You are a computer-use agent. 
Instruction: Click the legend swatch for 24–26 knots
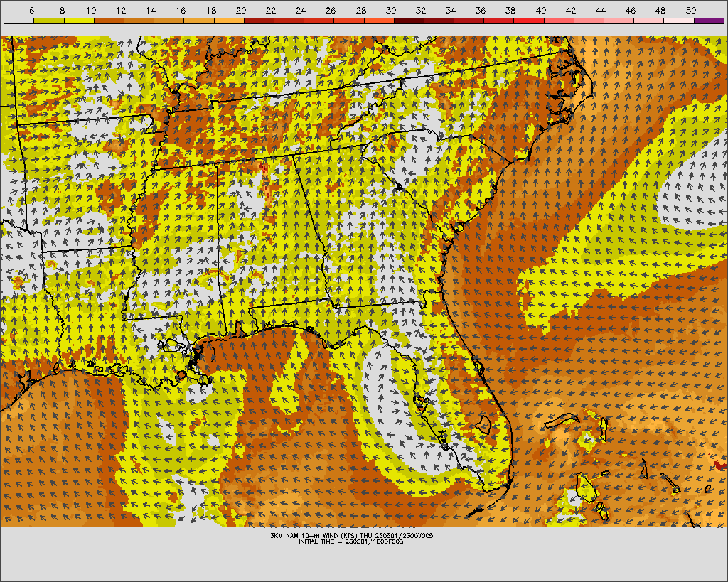click(x=319, y=21)
